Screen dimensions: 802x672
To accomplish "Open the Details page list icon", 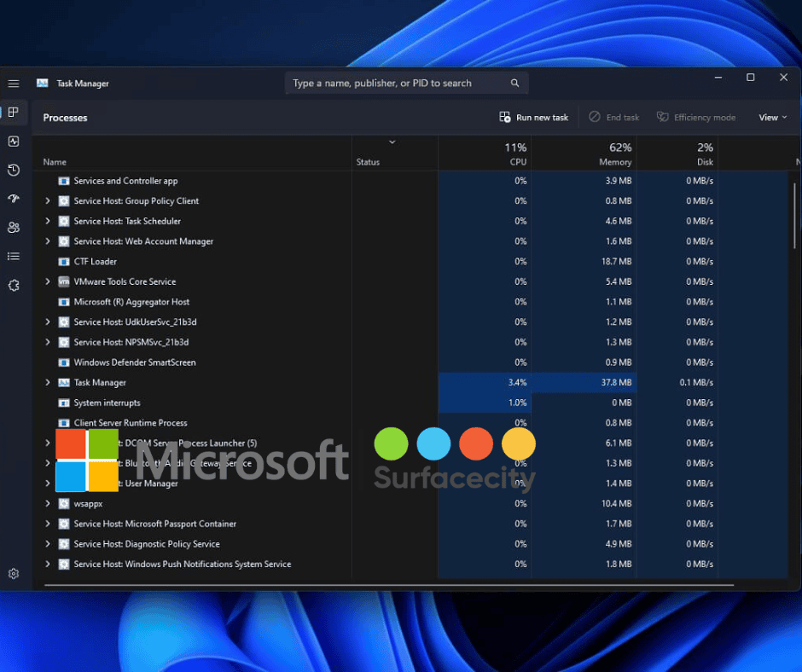I will pyautogui.click(x=14, y=256).
